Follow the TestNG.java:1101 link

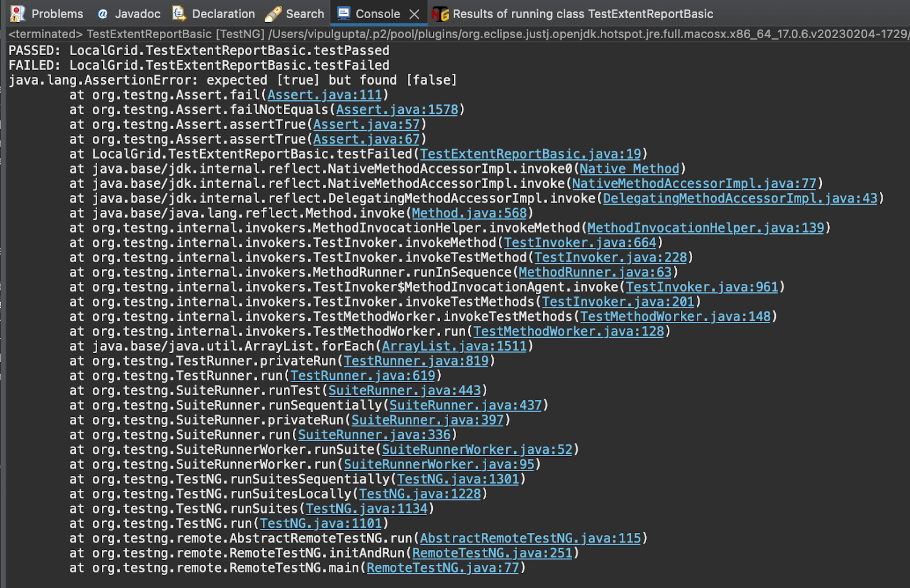tap(321, 523)
